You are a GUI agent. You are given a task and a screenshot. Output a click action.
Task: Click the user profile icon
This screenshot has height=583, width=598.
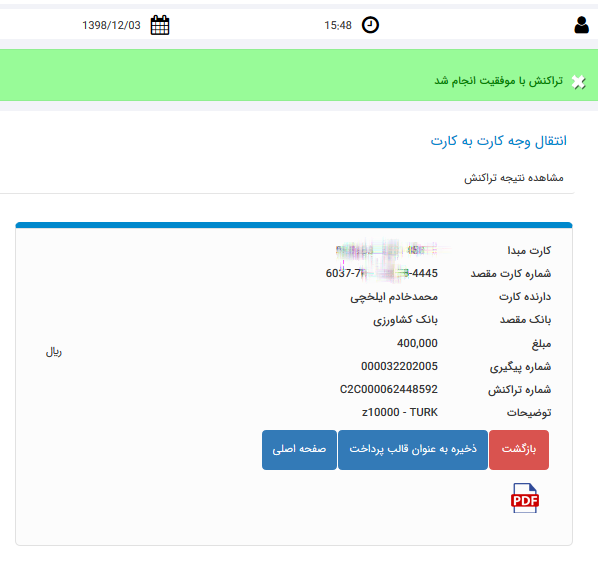(x=581, y=25)
